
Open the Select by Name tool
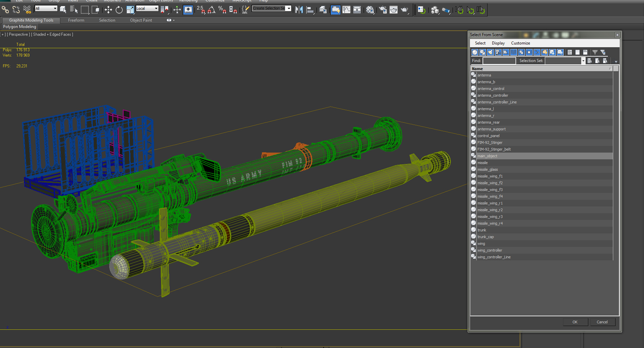pos(74,9)
